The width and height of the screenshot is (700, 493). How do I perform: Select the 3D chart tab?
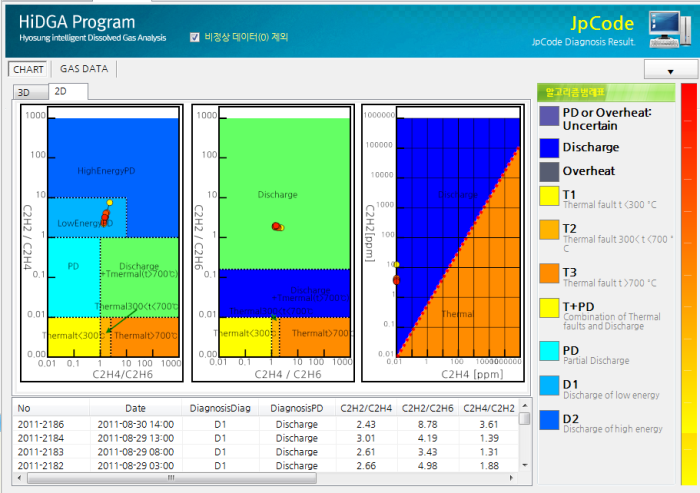click(x=30, y=92)
